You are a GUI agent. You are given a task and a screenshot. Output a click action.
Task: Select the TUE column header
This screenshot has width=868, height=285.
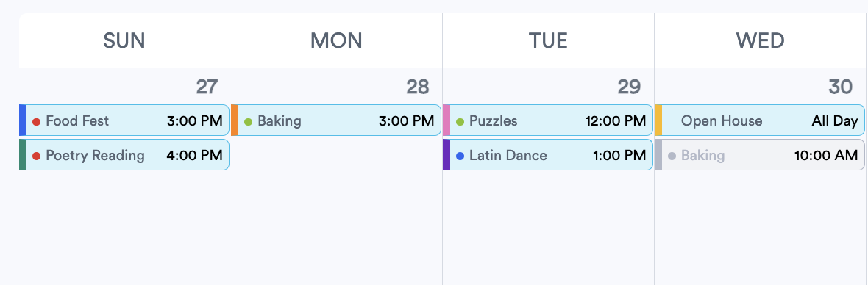[x=548, y=40]
